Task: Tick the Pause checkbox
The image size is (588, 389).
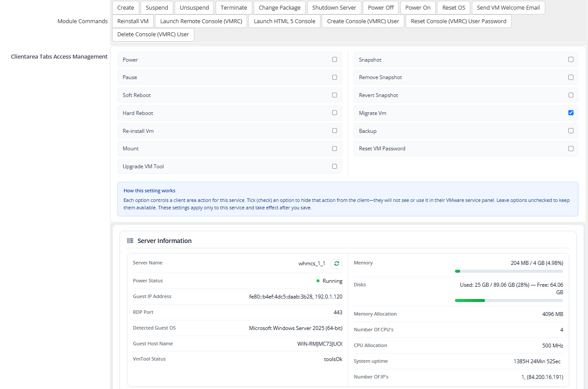Action: point(334,77)
